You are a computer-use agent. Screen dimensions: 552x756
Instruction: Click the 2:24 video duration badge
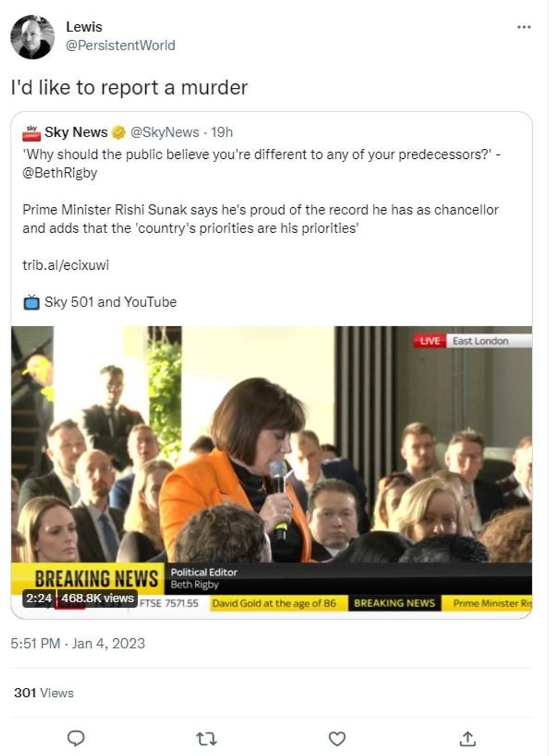tap(39, 598)
